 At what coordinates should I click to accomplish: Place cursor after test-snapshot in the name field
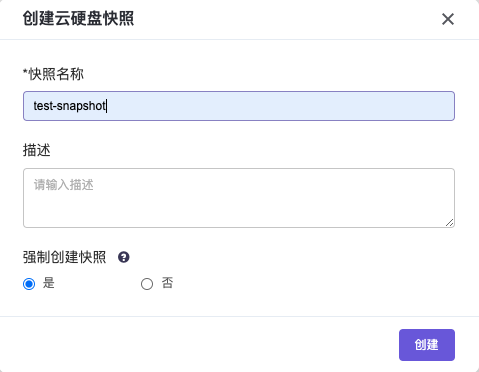click(x=106, y=106)
